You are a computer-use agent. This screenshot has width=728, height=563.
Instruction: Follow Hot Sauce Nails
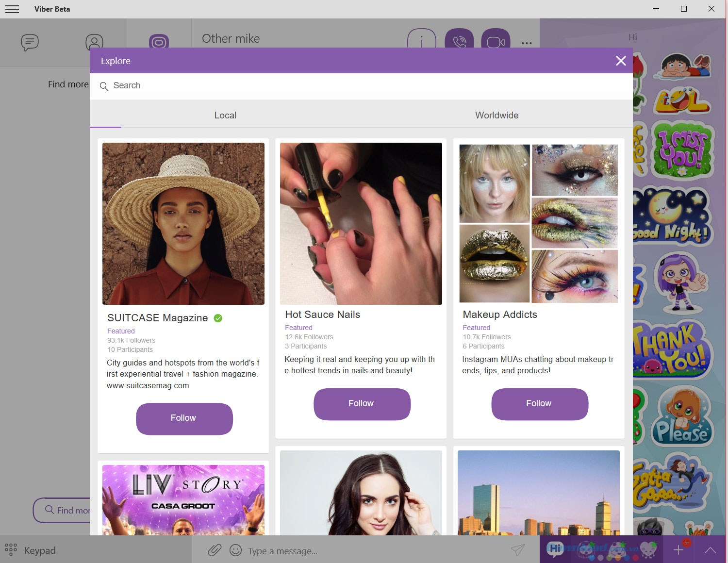point(362,404)
